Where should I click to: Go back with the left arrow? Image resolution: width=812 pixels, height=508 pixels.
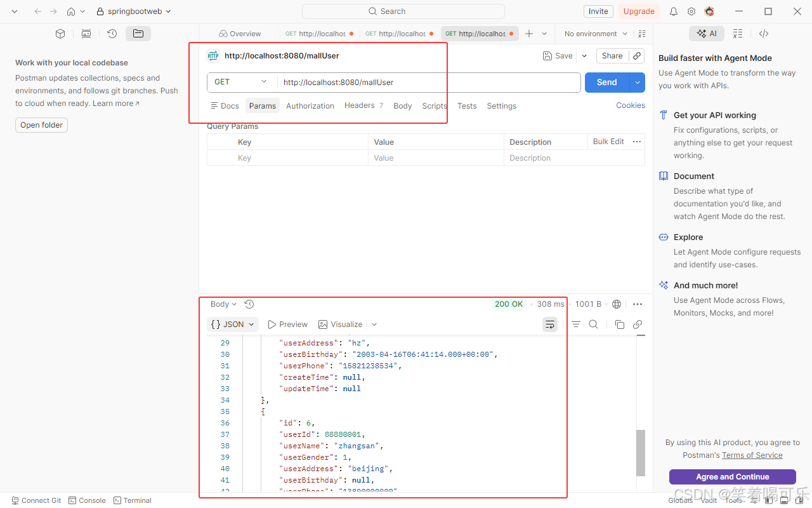[38, 11]
